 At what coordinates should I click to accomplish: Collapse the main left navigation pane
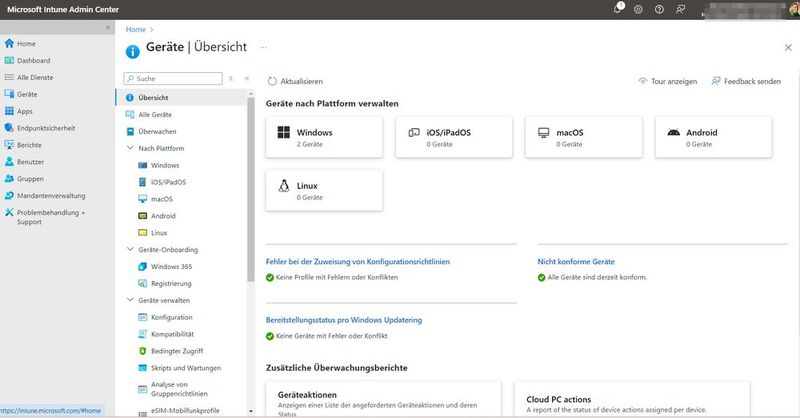pos(108,28)
